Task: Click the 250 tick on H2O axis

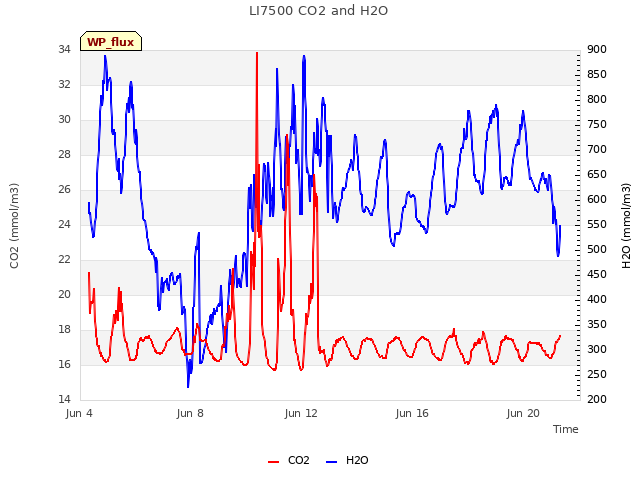Action: click(x=597, y=375)
